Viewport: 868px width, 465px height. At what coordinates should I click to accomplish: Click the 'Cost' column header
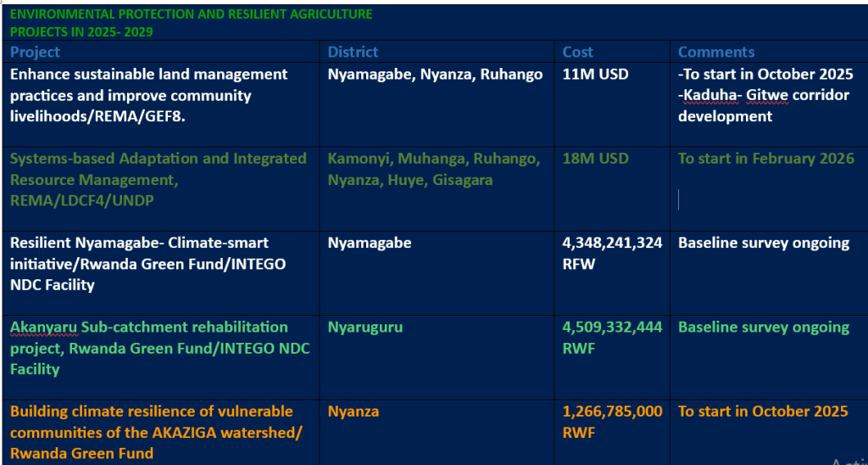click(578, 52)
